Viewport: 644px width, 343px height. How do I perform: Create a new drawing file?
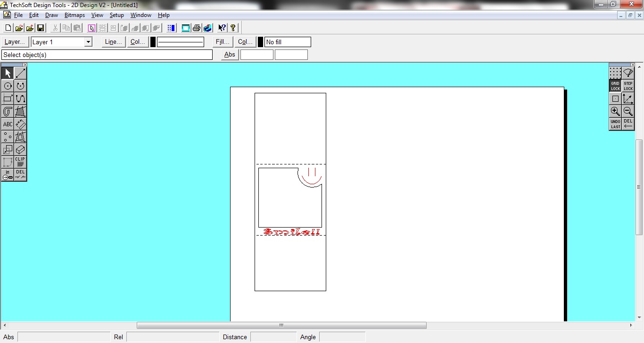tap(8, 28)
